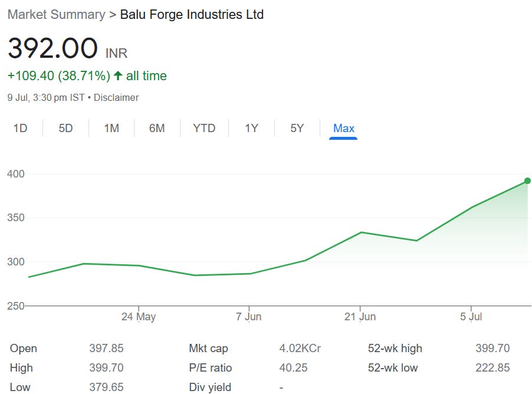The image size is (532, 394).
Task: Click the Div yield label
Action: (210, 388)
